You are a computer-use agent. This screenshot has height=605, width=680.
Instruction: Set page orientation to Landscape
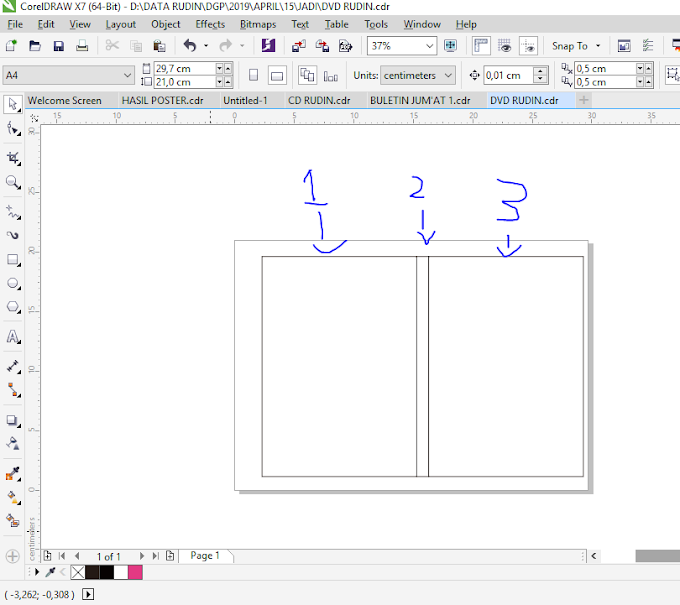277,75
